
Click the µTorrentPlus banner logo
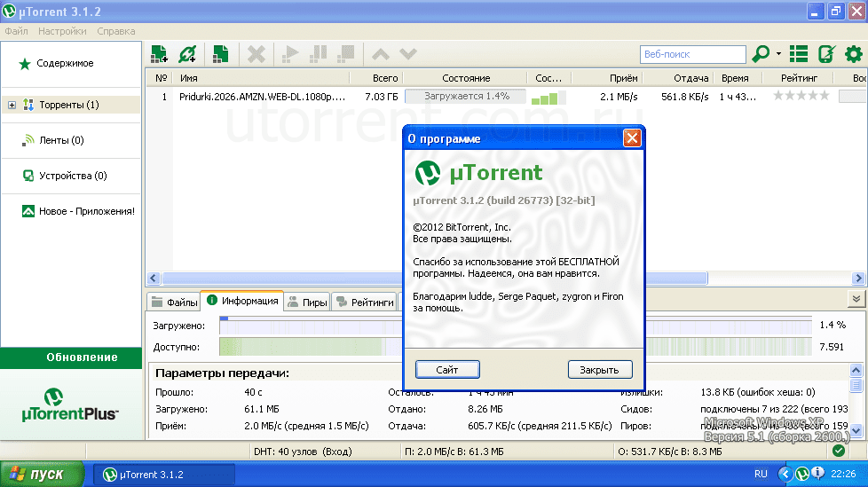tap(70, 405)
